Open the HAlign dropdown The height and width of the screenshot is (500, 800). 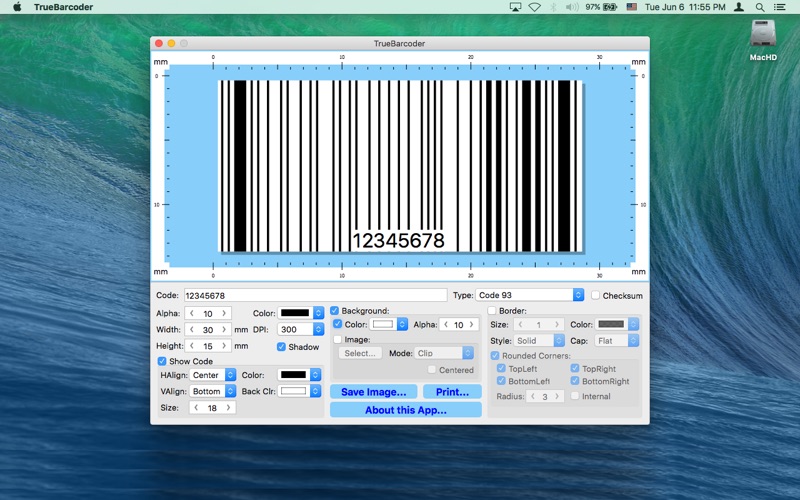click(x=212, y=375)
